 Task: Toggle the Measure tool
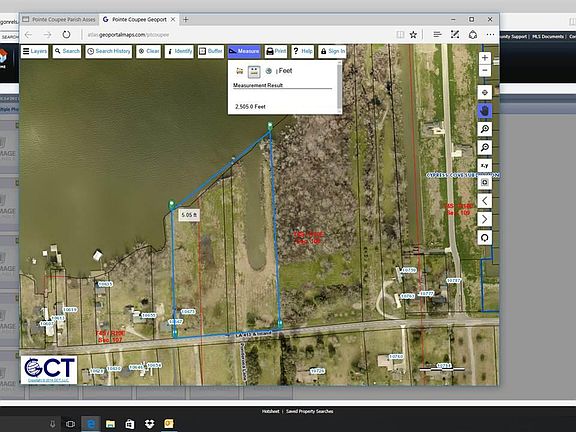[x=244, y=51]
